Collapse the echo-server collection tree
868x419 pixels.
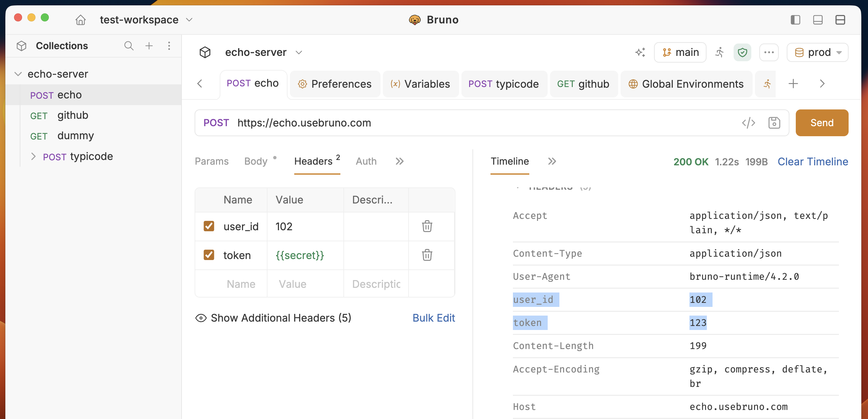pos(18,74)
